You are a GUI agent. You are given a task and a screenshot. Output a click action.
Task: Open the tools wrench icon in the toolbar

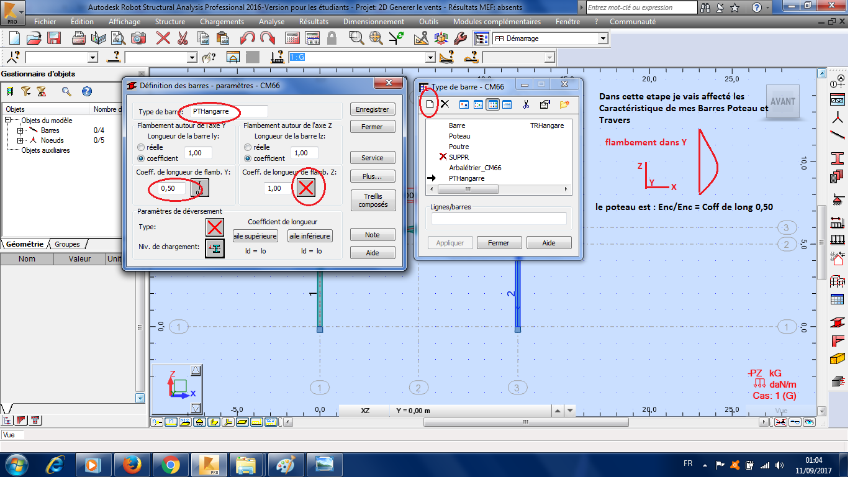[x=460, y=39]
